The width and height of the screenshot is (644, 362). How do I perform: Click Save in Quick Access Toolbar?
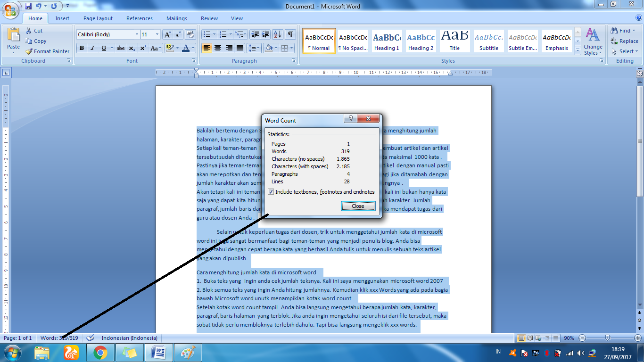(28, 6)
